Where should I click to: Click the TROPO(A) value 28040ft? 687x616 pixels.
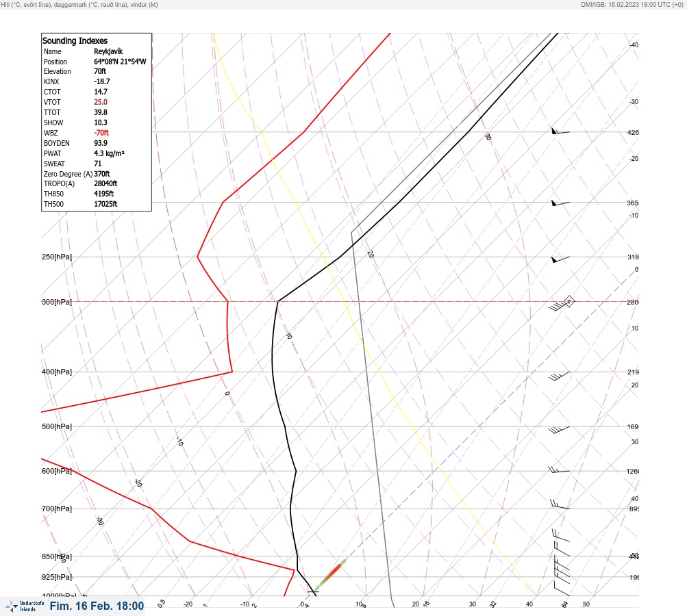105,183
